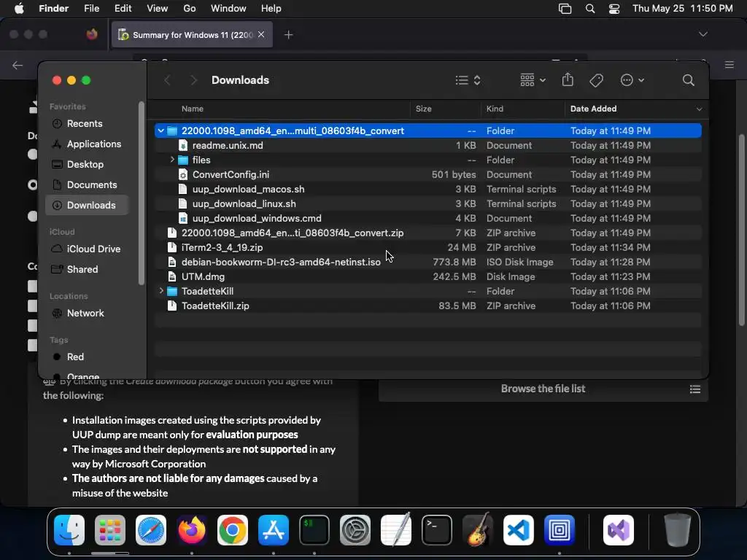
Task: Open TextEdit from the Dock
Action: point(396,530)
